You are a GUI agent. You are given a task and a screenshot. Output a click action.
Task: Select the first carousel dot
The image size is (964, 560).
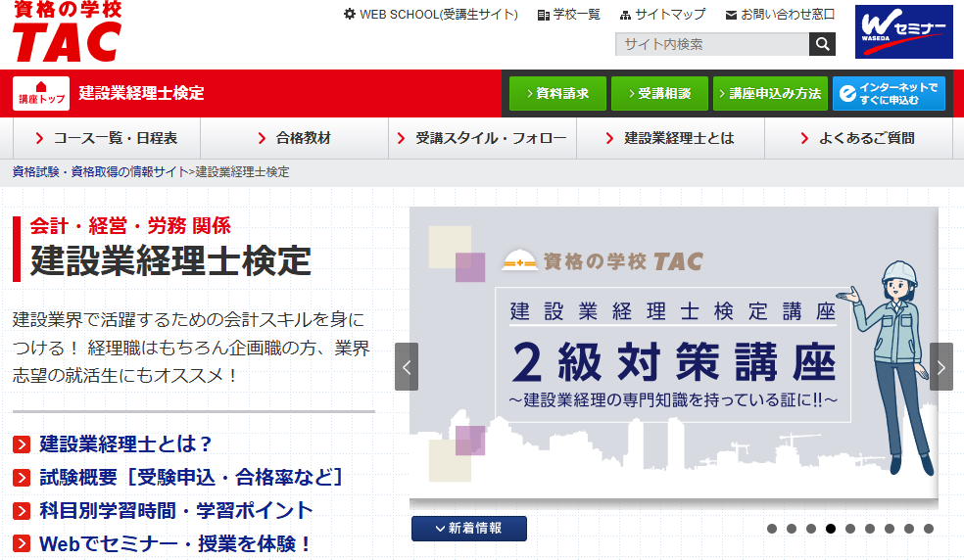pos(772,529)
